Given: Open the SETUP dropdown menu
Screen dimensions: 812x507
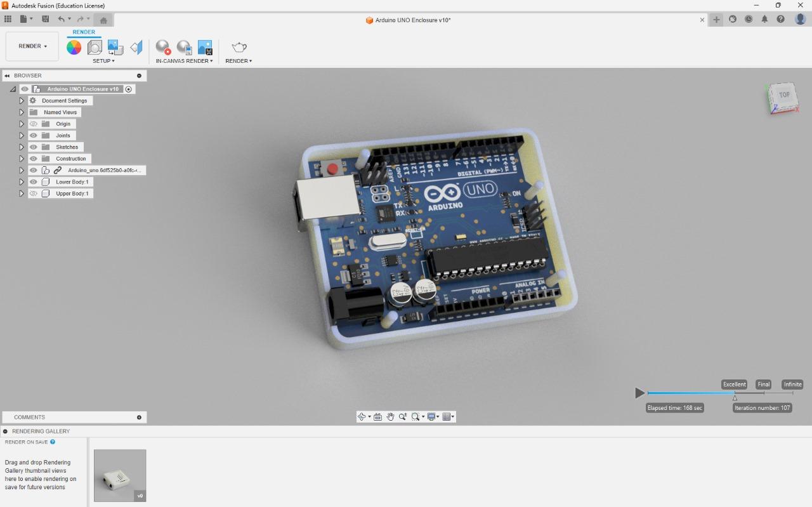Looking at the screenshot, I should (103, 61).
